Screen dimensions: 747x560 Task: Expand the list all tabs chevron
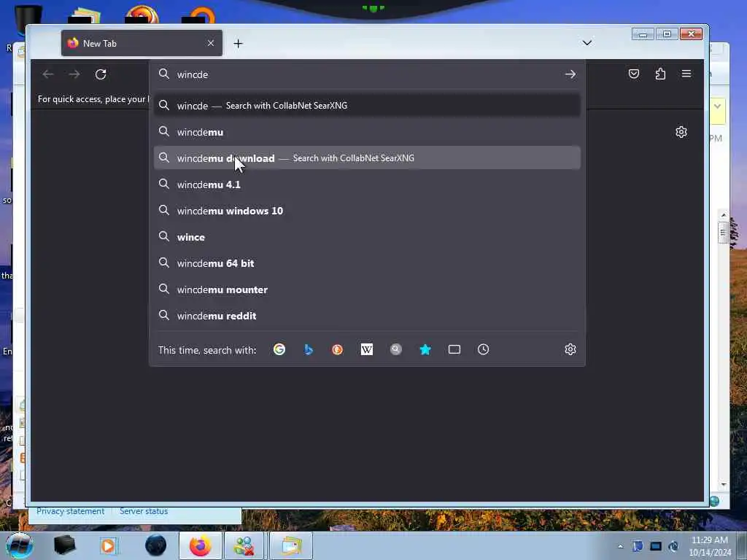coord(587,43)
